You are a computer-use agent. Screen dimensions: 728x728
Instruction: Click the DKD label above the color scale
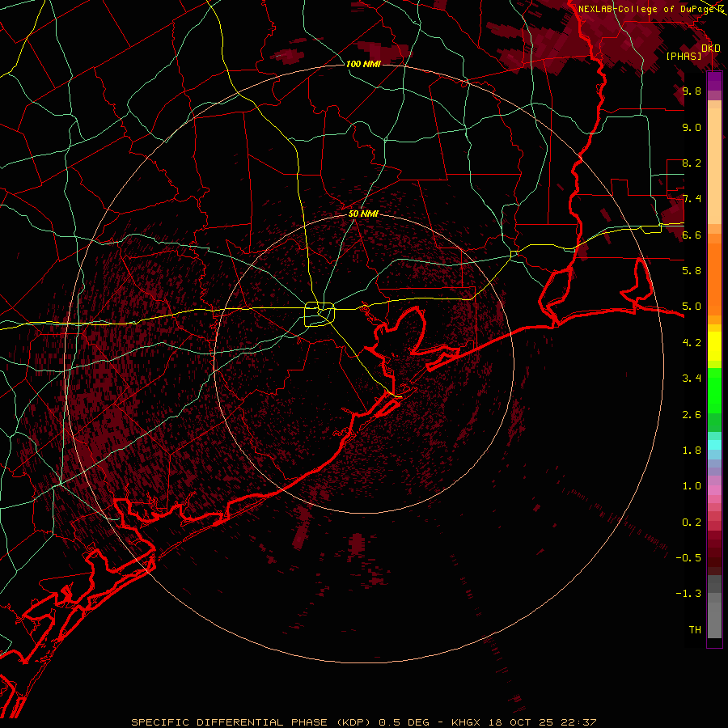pos(711,48)
